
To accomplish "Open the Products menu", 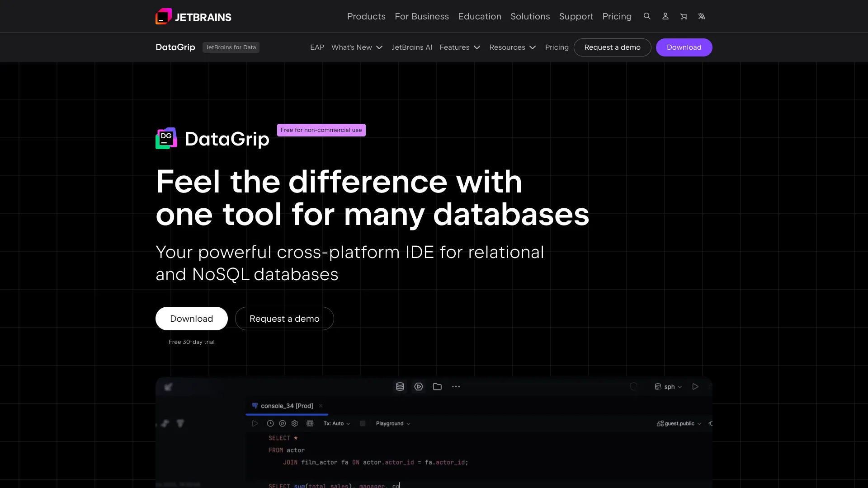I will tap(366, 16).
